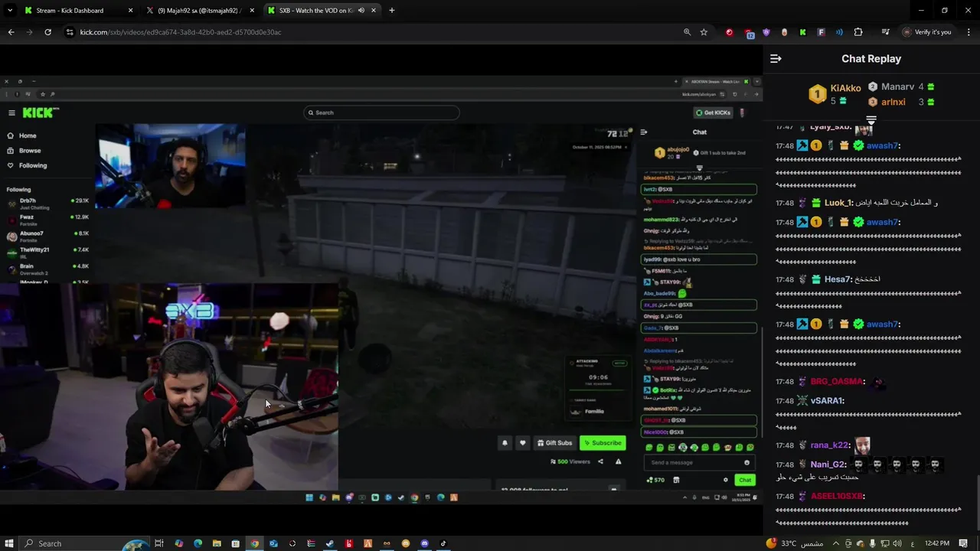Click the Verify it's you profile button
The width and height of the screenshot is (980, 551).
pyautogui.click(x=926, y=32)
